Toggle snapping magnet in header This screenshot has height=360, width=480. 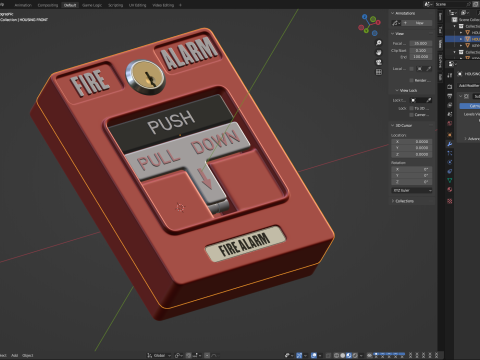click(x=188, y=355)
